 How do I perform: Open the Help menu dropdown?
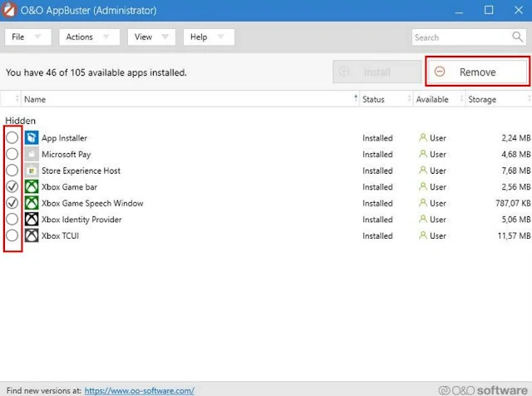coord(209,37)
